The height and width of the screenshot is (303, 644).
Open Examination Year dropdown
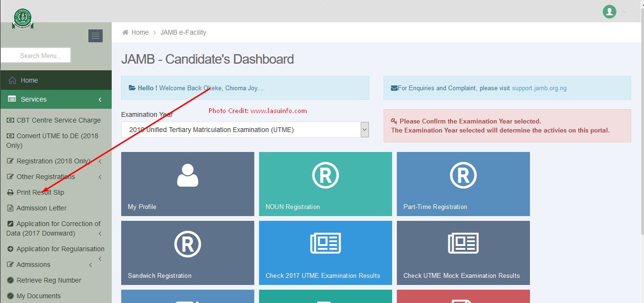pyautogui.click(x=245, y=130)
